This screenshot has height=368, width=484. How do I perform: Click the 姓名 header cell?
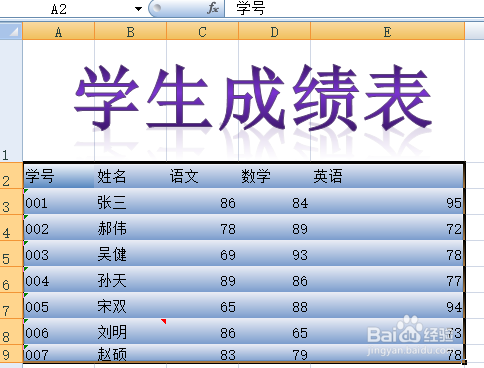click(131, 176)
